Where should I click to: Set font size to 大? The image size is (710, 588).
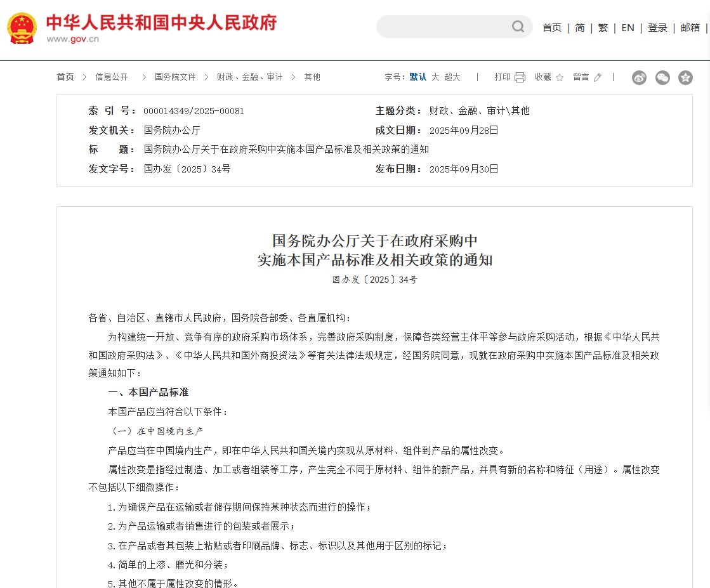pyautogui.click(x=435, y=77)
